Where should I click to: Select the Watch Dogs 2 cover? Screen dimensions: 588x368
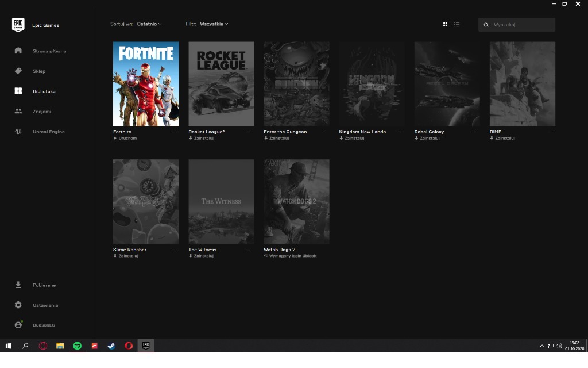(x=297, y=202)
